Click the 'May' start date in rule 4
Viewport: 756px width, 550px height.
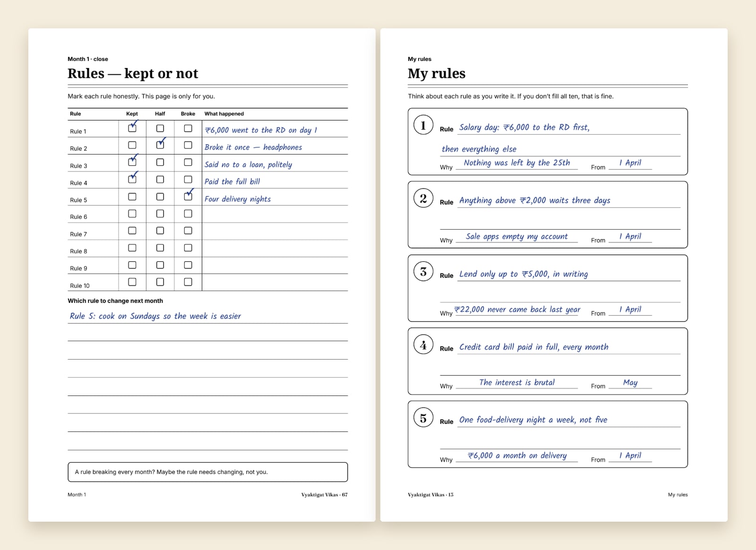630,382
